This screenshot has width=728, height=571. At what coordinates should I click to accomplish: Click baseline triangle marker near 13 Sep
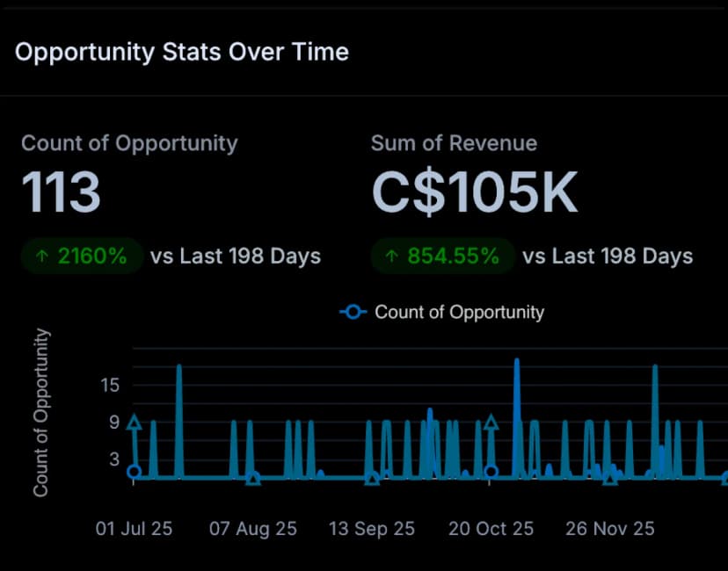pos(372,479)
